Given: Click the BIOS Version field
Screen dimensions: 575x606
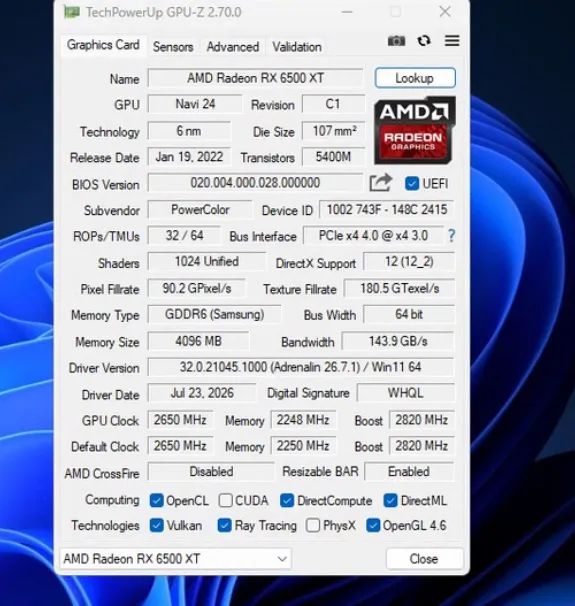Looking at the screenshot, I should [x=255, y=182].
